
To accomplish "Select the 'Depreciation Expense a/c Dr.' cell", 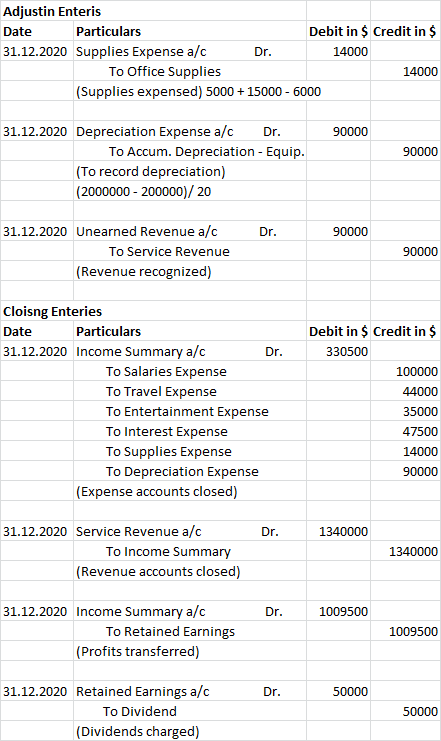I will point(190,131).
